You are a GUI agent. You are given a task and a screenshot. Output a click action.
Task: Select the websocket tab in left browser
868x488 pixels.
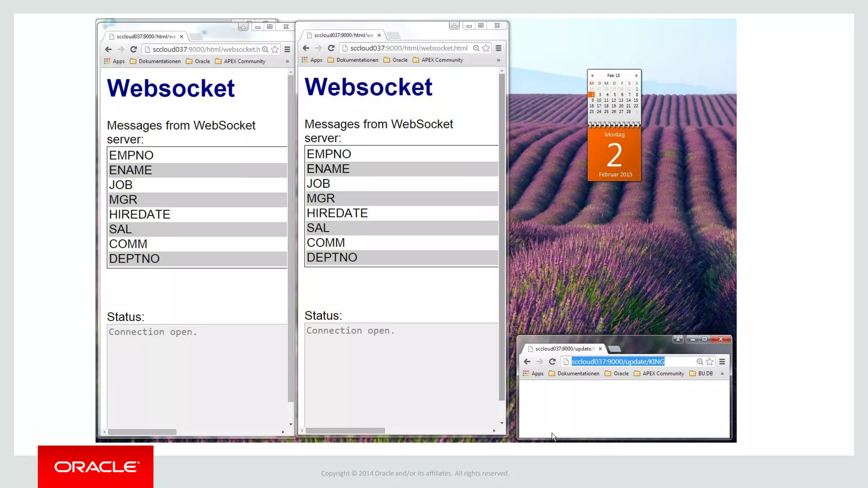coord(145,36)
